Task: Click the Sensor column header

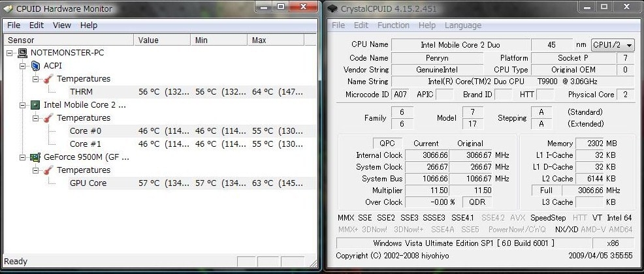Action: [x=69, y=40]
